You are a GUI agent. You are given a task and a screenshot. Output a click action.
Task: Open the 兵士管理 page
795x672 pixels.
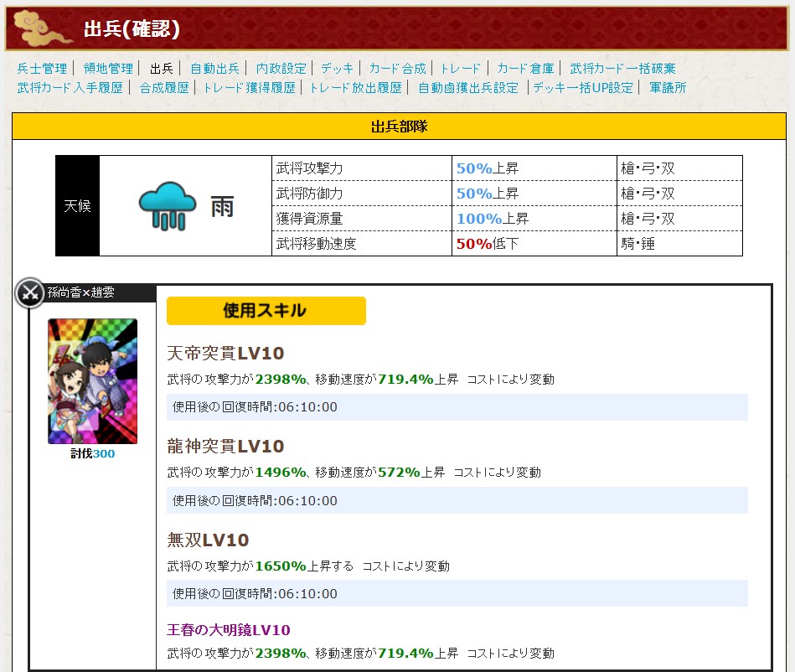(x=42, y=69)
